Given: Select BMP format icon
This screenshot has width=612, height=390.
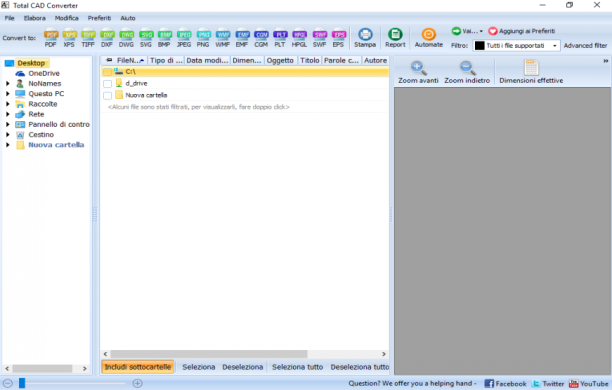Looking at the screenshot, I should click(x=164, y=38).
